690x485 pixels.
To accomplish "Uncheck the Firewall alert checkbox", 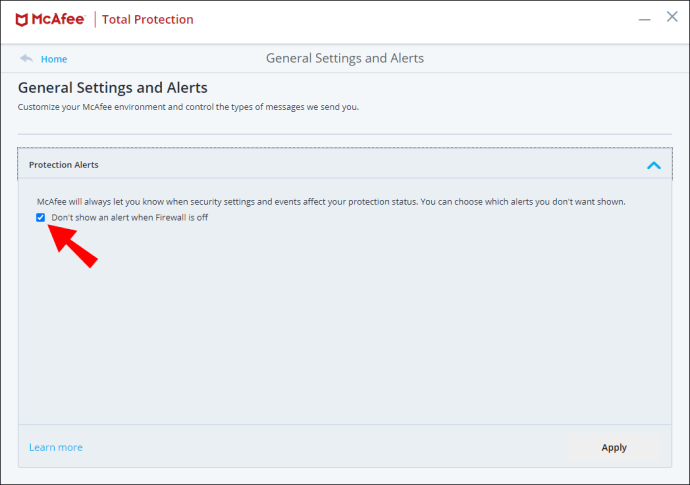I will click(40, 217).
